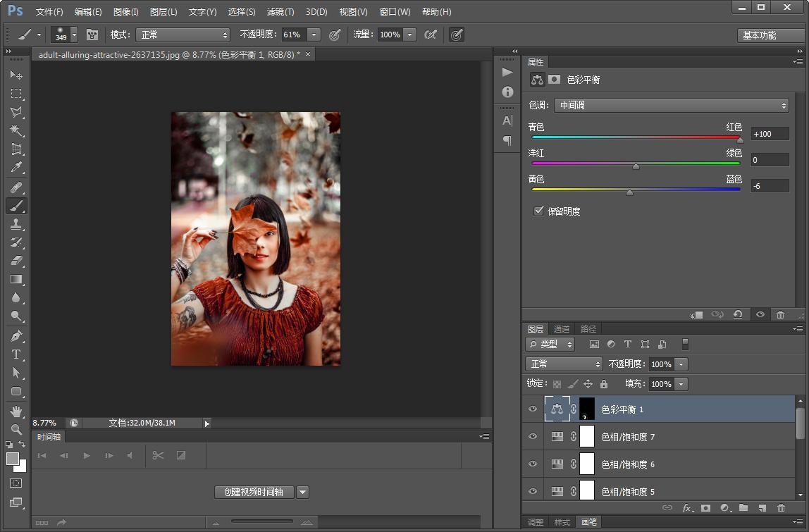Screen dimensions: 809x532
Task: Toggle the 保留明度 checkbox
Action: click(x=539, y=211)
